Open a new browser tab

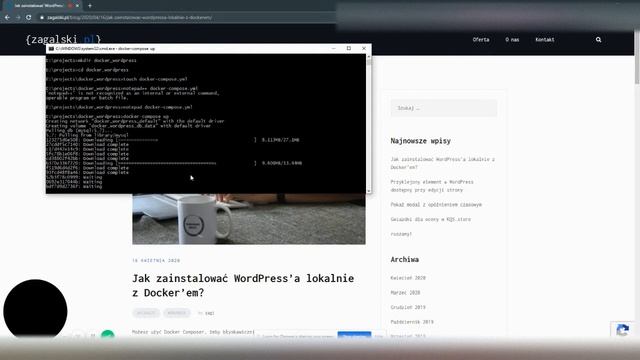tap(90, 6)
